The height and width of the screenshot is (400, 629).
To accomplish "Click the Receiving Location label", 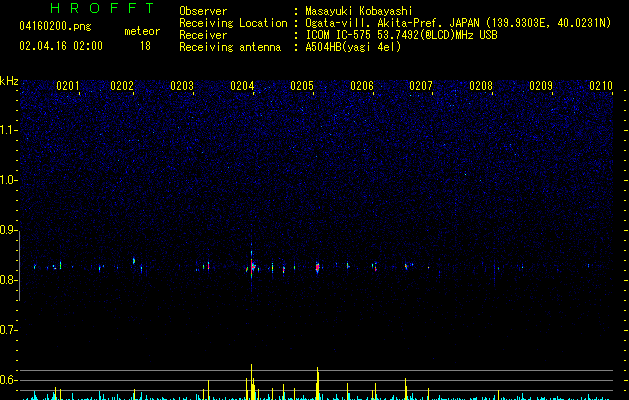I will pyautogui.click(x=233, y=23).
